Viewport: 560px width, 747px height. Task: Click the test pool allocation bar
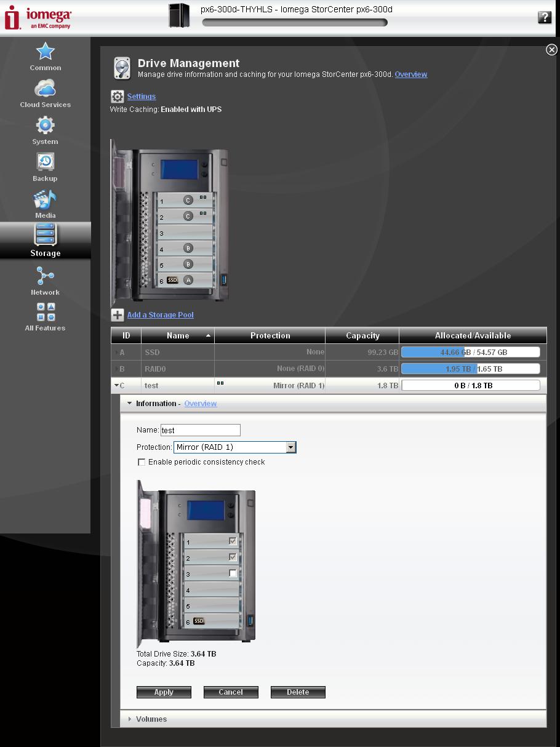[x=471, y=386]
